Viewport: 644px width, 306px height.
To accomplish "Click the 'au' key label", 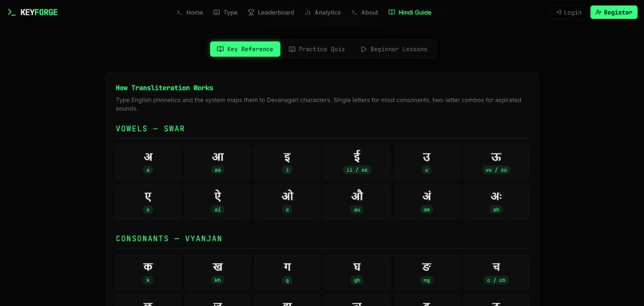I will tap(357, 209).
